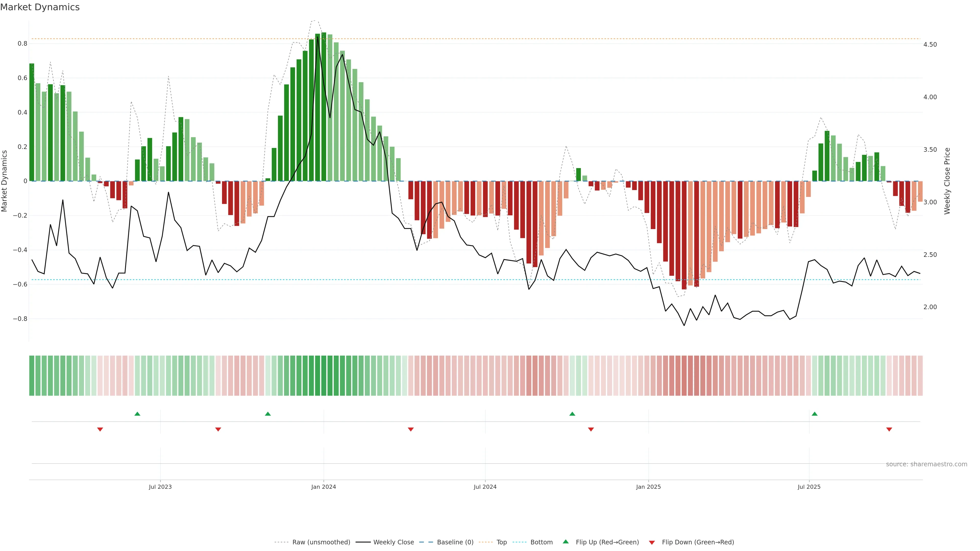Image resolution: width=980 pixels, height=551 pixels.
Task: Click the Flip Down marker between Jan 2024 and Jul 2024
Action: 411,429
